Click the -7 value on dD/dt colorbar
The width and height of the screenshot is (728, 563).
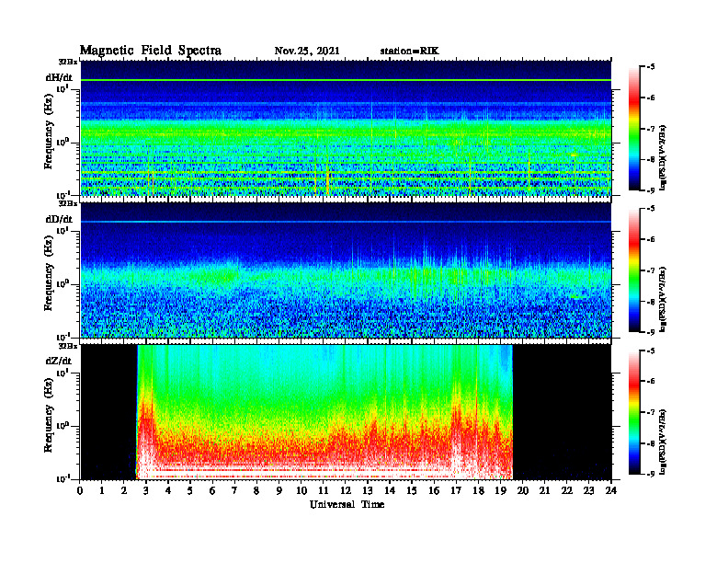(x=651, y=270)
